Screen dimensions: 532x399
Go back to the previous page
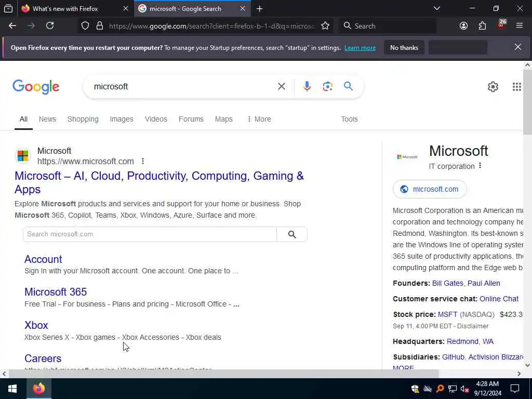[12, 26]
